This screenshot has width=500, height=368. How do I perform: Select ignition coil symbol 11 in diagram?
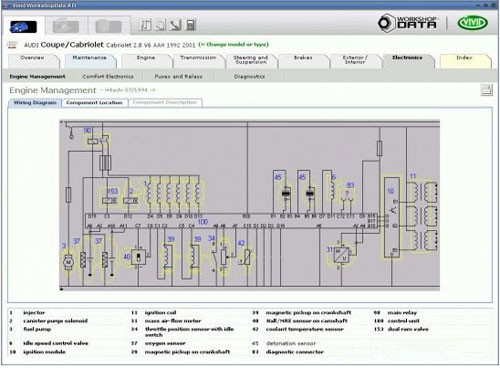click(422, 217)
